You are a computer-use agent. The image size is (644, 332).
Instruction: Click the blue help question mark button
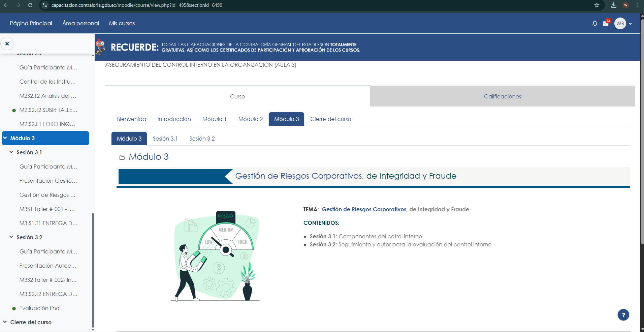click(x=623, y=315)
